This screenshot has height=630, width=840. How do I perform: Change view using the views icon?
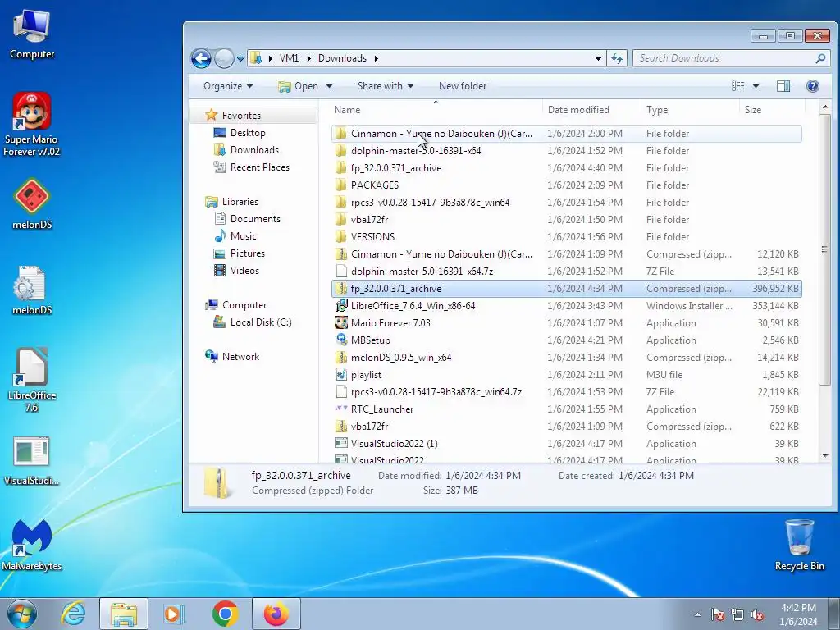[x=738, y=86]
